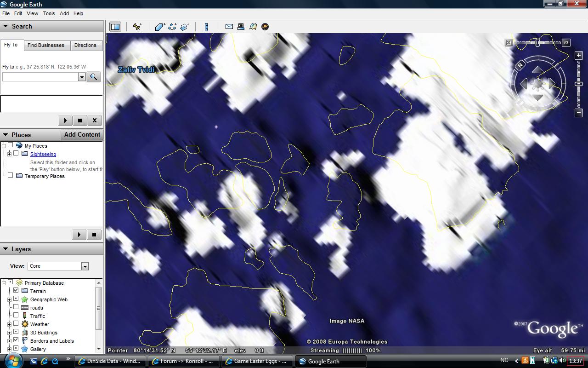Open the DinSide Data taskbar window
The height and width of the screenshot is (368, 588).
coord(110,361)
